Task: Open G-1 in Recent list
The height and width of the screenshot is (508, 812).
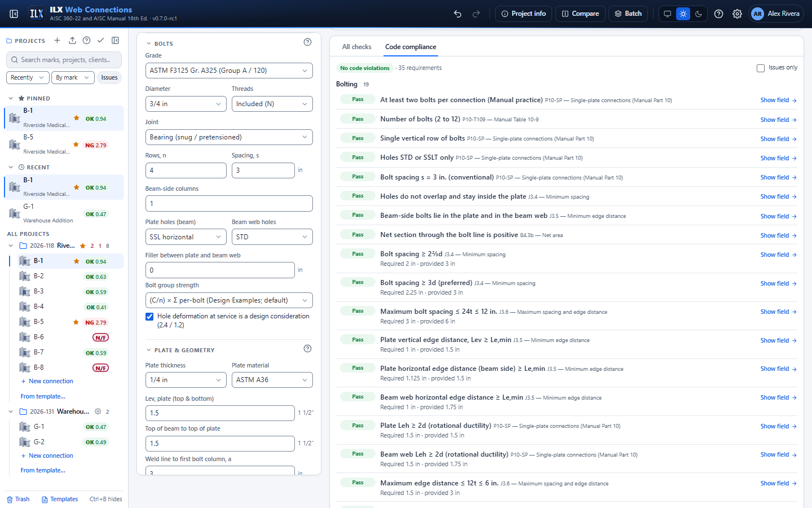Action: coord(64,213)
